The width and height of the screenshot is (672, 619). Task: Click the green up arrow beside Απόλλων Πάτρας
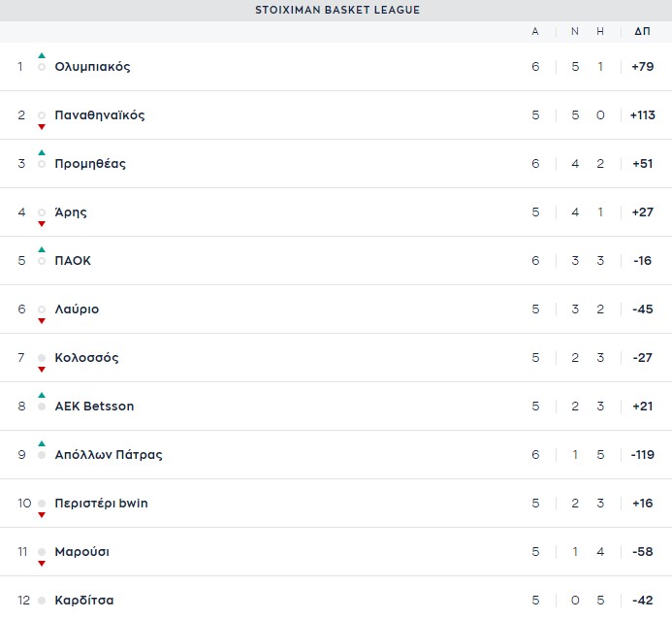[42, 443]
